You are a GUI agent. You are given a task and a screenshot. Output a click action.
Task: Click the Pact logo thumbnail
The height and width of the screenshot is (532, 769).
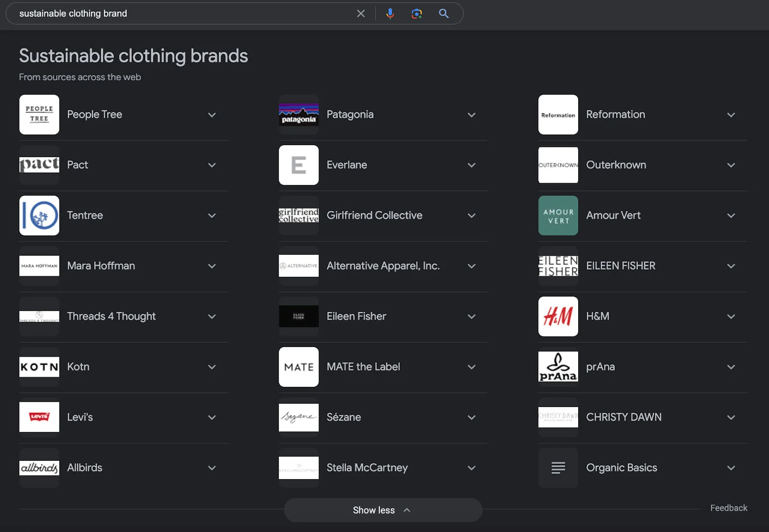click(39, 165)
